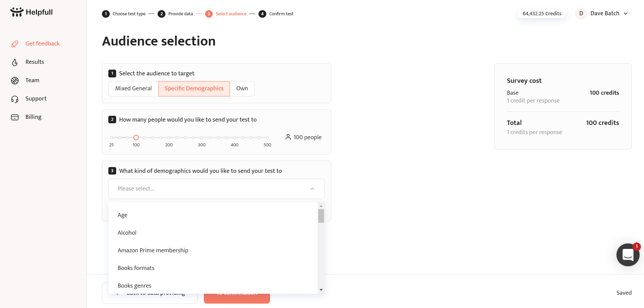Set the people slider to 300
Screen dimensions: 644x308
coord(202,138)
